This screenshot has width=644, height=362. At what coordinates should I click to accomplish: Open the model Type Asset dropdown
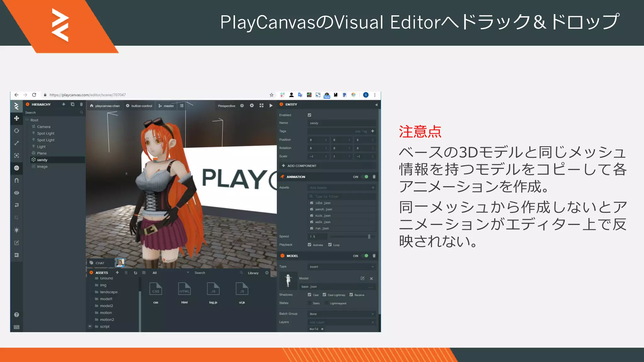tap(341, 267)
